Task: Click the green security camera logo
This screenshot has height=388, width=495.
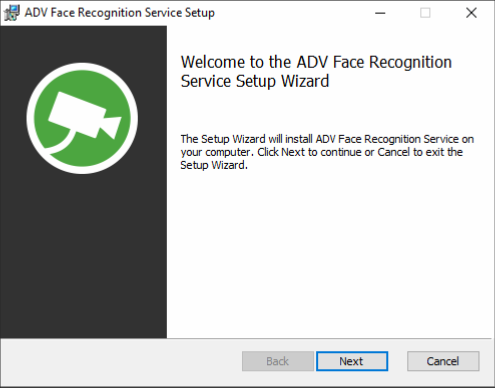Action: pos(82,118)
